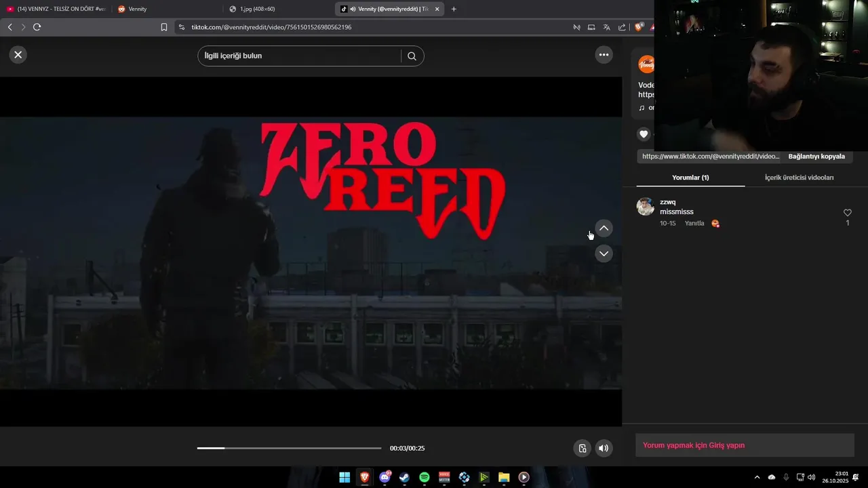868x488 pixels.
Task: Open the green play-arrow app on taskbar
Action: click(x=484, y=477)
